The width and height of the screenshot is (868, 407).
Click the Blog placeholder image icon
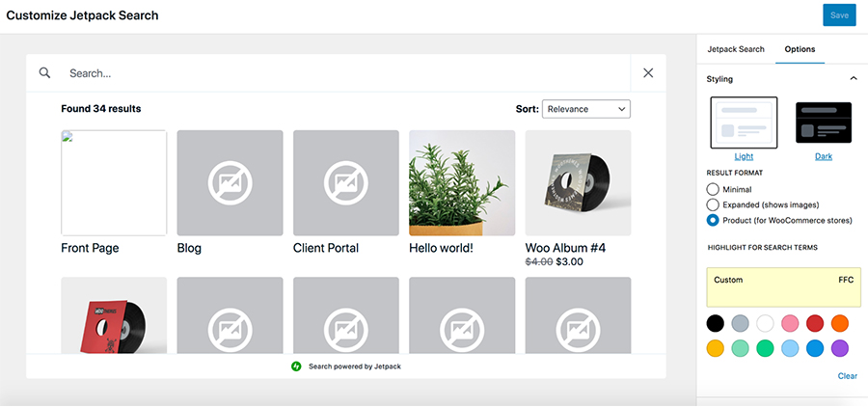tap(230, 182)
